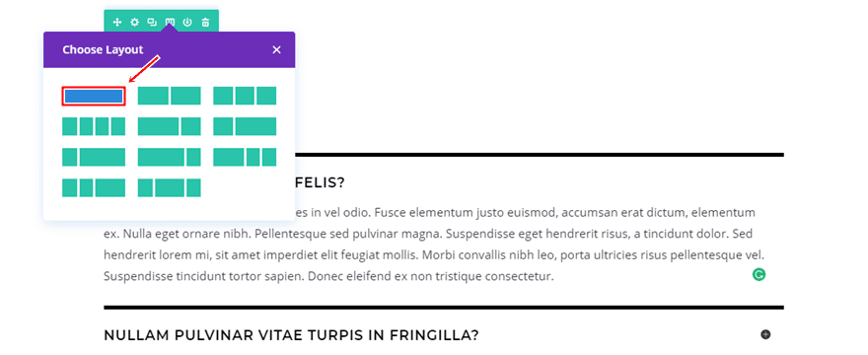The width and height of the screenshot is (868, 355).
Task: Choose the two equal columns layout
Action: (x=170, y=96)
